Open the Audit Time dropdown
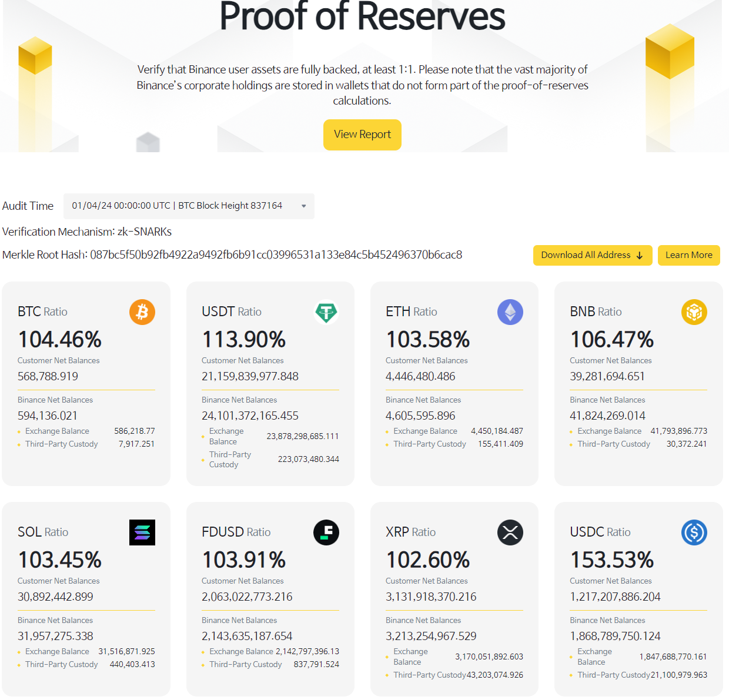Viewport: 729px width, 700px height. (x=189, y=206)
